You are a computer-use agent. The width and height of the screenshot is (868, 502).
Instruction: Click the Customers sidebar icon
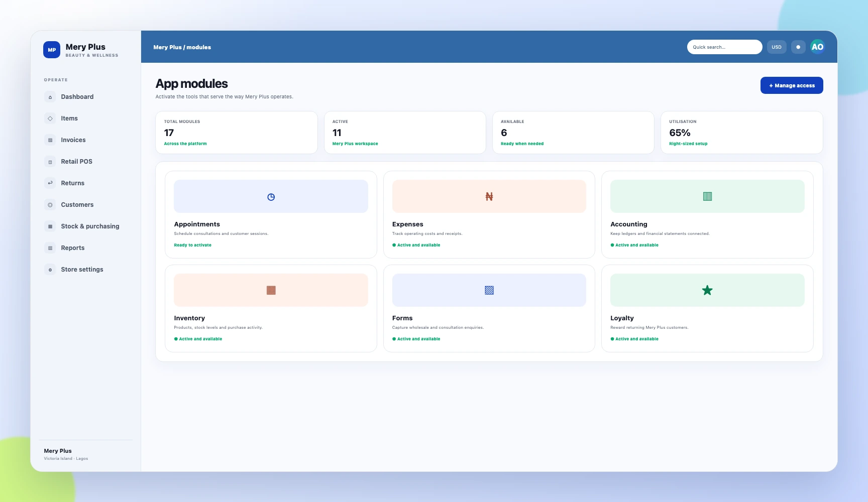[50, 205]
